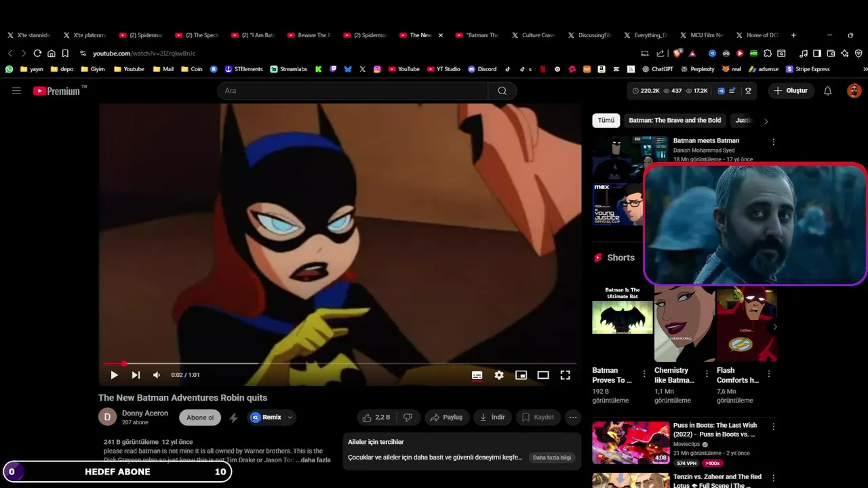Skip to next video in player
868x488 pixels.
pyautogui.click(x=136, y=375)
